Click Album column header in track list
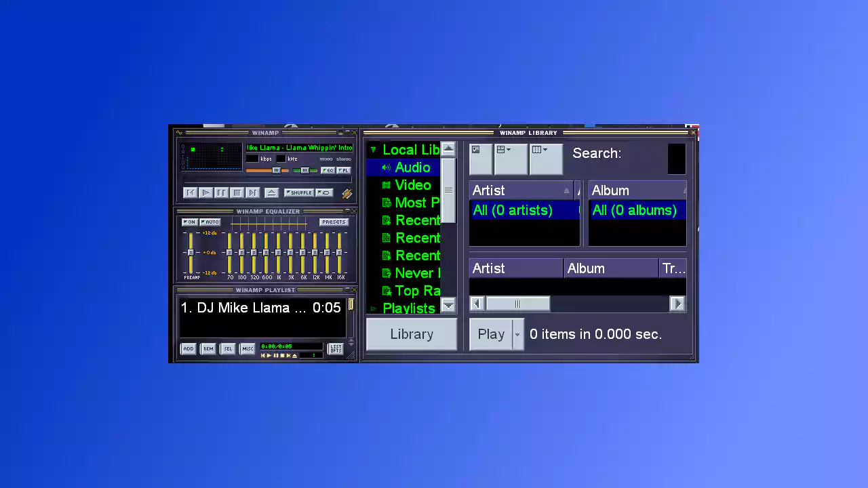This screenshot has width=868, height=488. [611, 268]
